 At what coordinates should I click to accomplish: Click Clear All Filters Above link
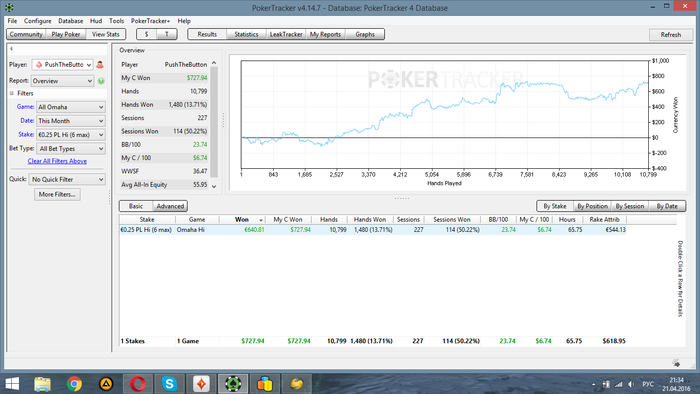[57, 161]
